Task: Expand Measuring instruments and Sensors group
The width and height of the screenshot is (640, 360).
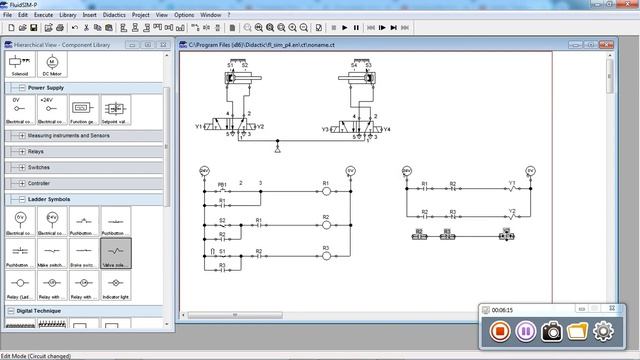Action: tap(22, 136)
